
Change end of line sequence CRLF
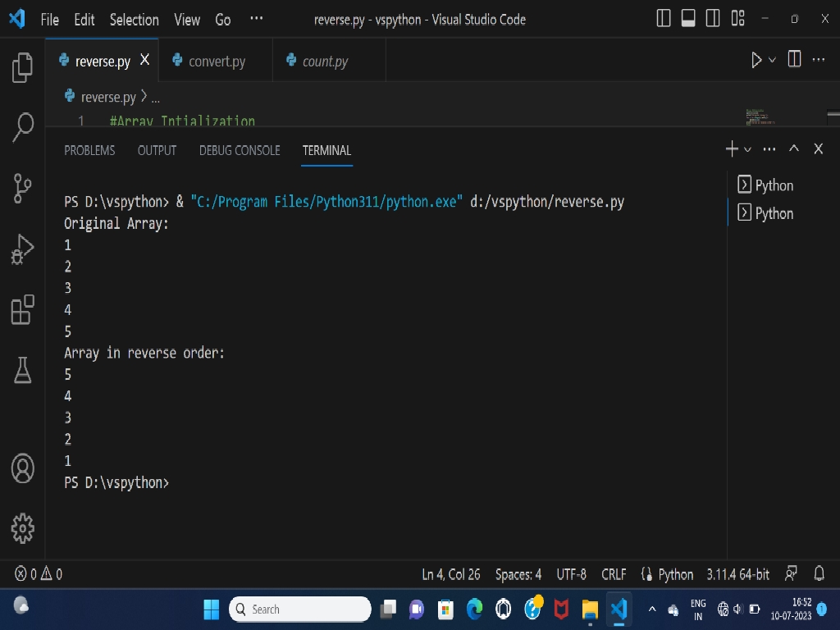point(614,574)
